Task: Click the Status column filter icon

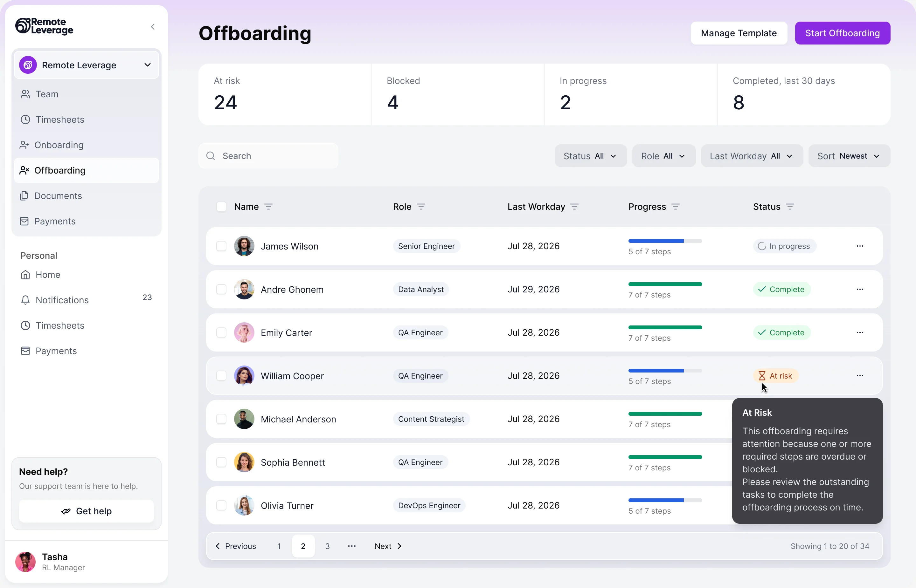Action: [790, 207]
